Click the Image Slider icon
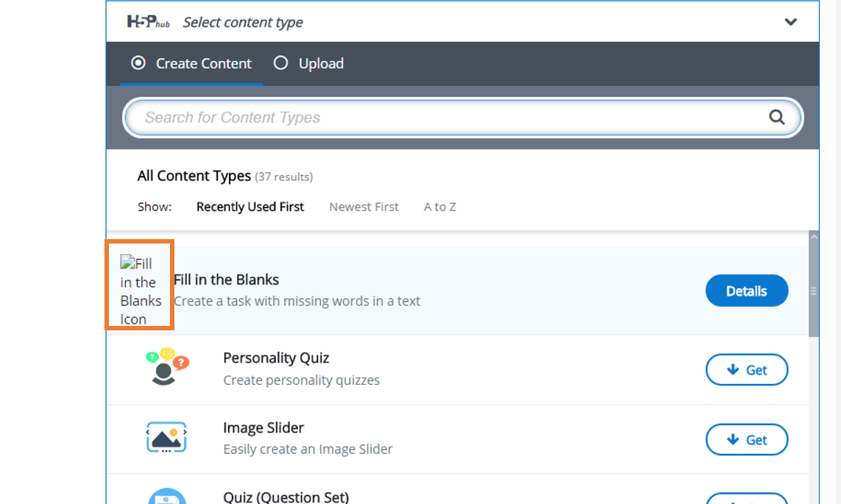Image resolution: width=841 pixels, height=504 pixels. (x=166, y=438)
